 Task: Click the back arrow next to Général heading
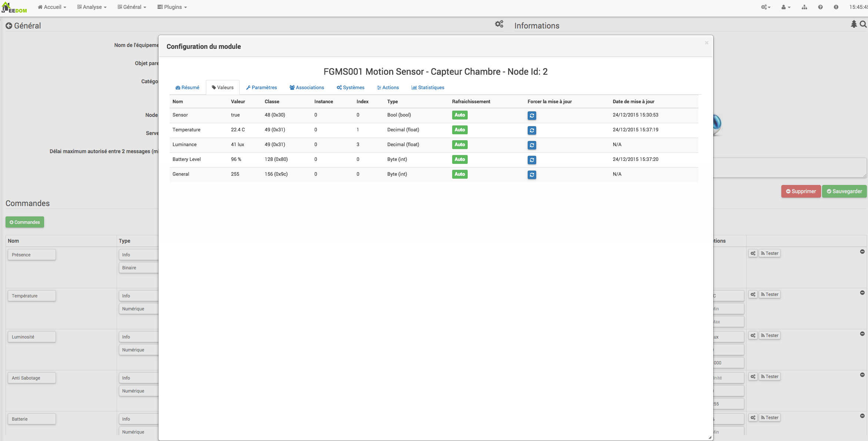[x=9, y=26]
